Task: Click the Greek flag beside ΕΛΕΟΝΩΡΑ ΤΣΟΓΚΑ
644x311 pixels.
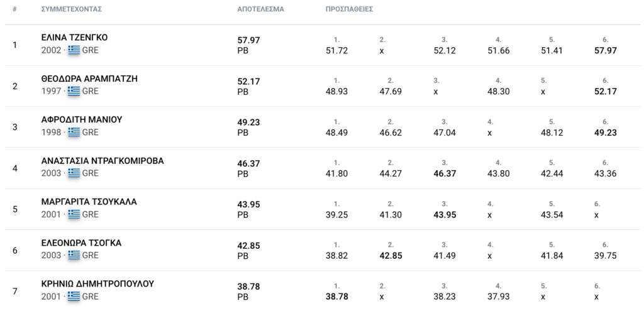Action: [x=74, y=255]
